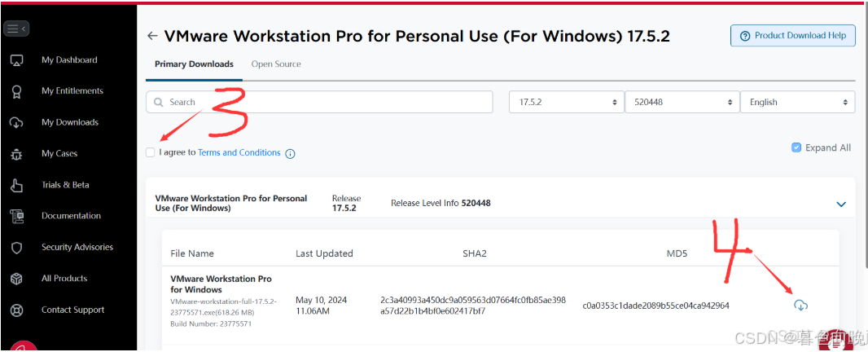Click the SHA2 column header
Image resolution: width=868 pixels, height=352 pixels.
(x=475, y=253)
